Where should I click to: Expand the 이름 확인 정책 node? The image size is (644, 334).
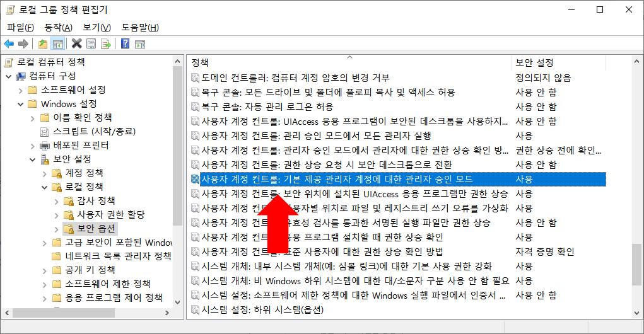click(x=32, y=118)
